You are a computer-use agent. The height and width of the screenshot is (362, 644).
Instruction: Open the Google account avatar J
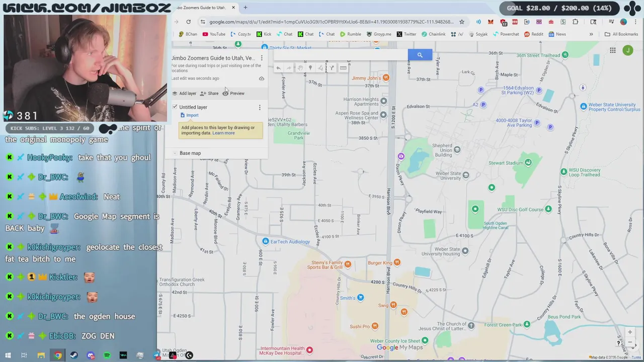point(628,50)
